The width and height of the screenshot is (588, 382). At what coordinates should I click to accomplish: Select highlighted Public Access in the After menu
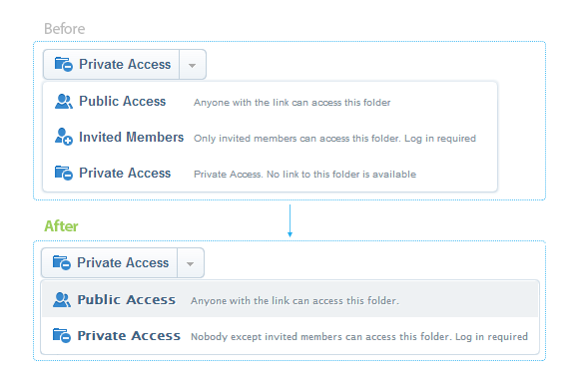[x=290, y=299]
